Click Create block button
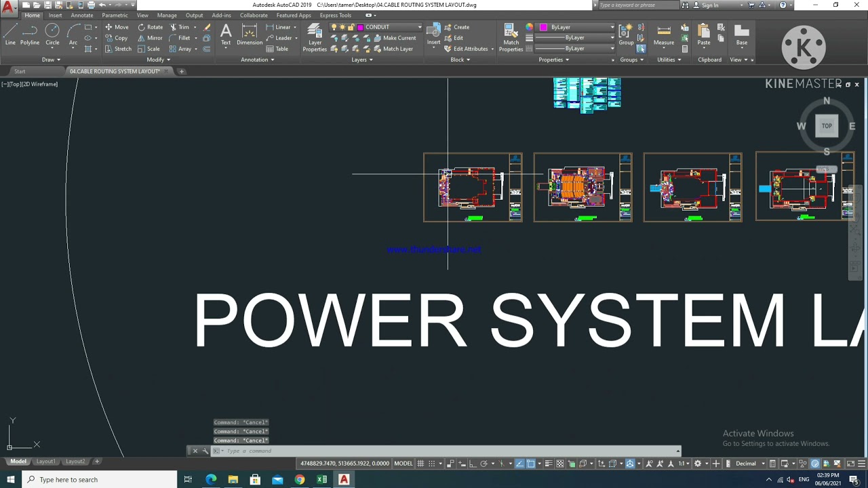Screen dimensions: 868x488 (x=456, y=27)
